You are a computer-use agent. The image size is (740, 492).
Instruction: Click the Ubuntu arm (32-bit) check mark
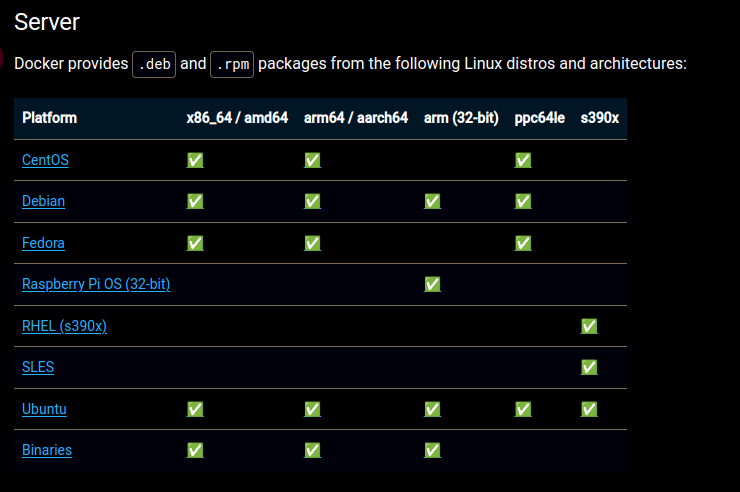tap(432, 409)
